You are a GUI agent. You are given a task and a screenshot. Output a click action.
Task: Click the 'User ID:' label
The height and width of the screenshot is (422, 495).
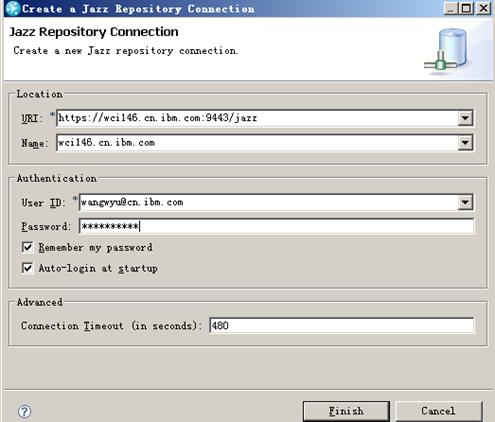(x=43, y=203)
